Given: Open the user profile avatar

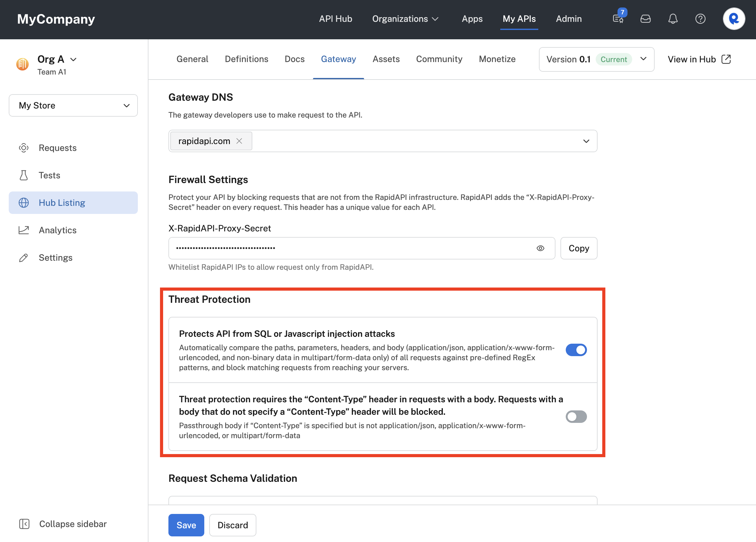Looking at the screenshot, I should [734, 19].
